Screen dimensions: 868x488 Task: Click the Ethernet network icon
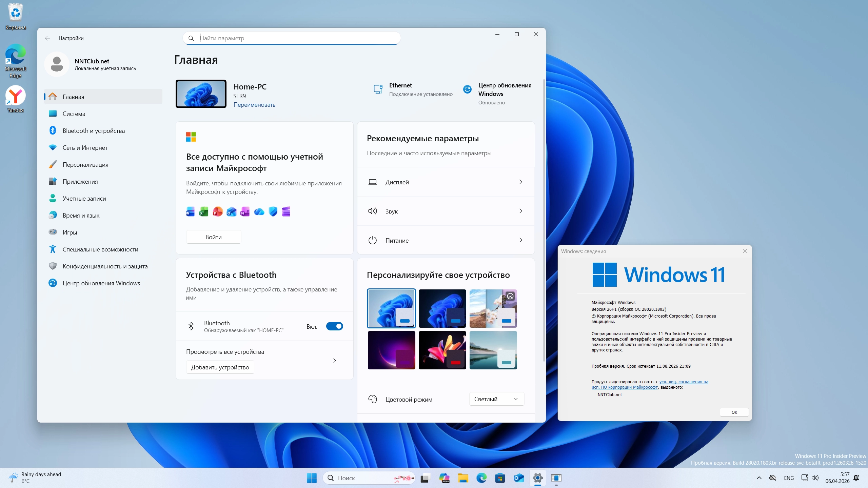[378, 89]
